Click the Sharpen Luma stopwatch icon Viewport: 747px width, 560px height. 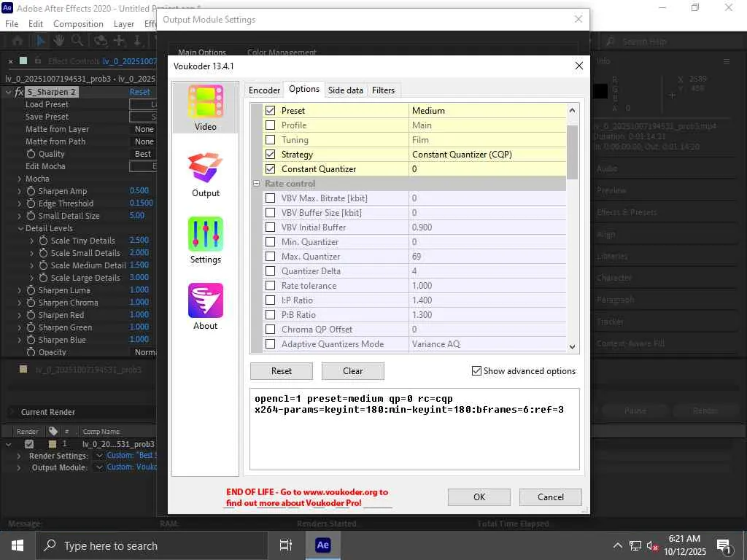pos(31,290)
